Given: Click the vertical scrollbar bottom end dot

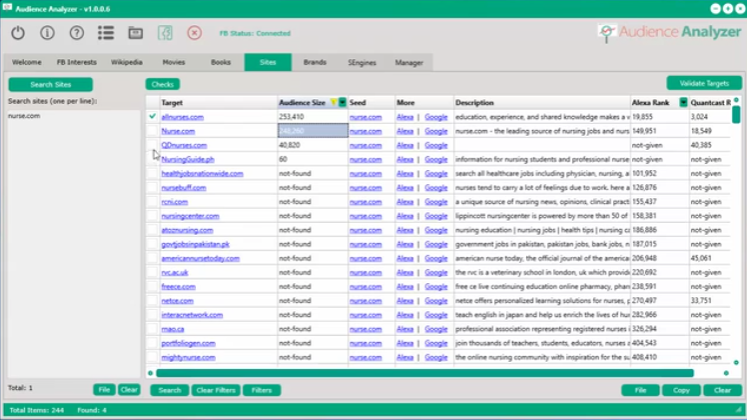Looking at the screenshot, I should point(736,363).
